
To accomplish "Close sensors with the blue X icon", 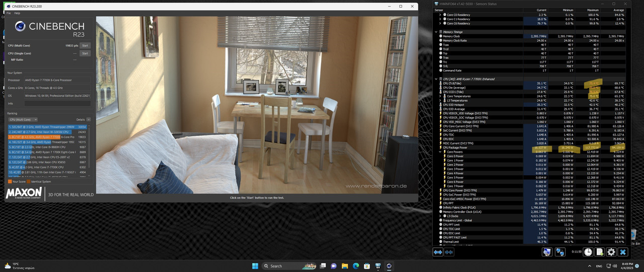I will [623, 252].
